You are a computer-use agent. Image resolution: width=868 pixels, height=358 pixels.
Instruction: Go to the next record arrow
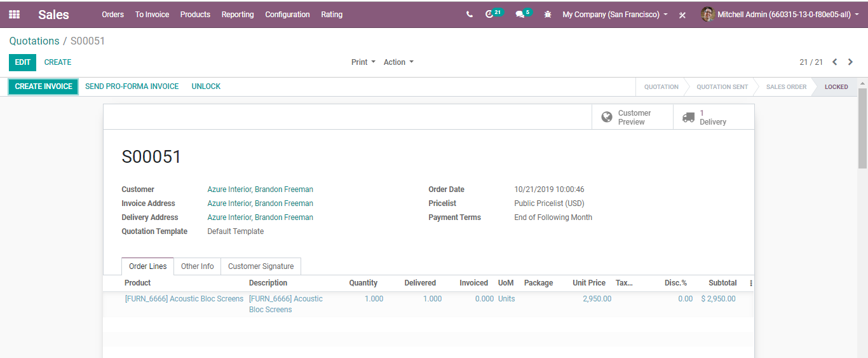click(850, 62)
